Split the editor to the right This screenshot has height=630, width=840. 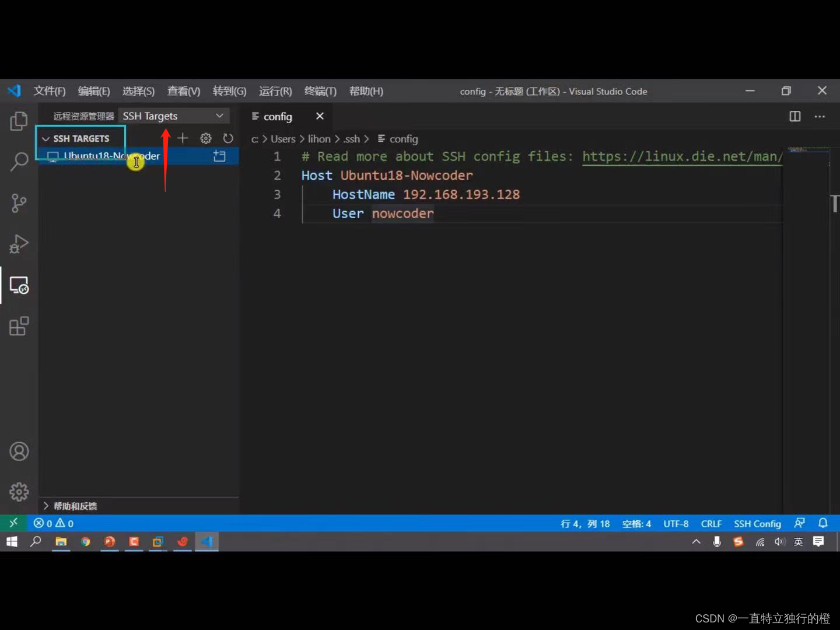click(794, 116)
